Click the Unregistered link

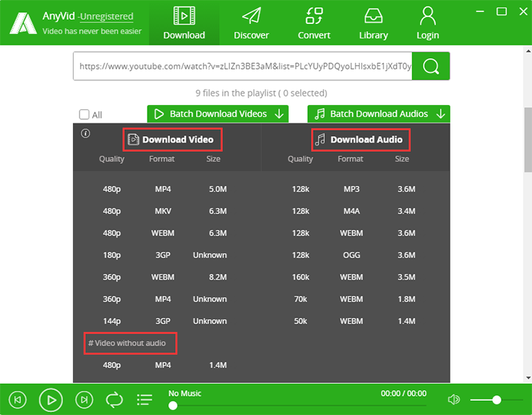(x=106, y=16)
